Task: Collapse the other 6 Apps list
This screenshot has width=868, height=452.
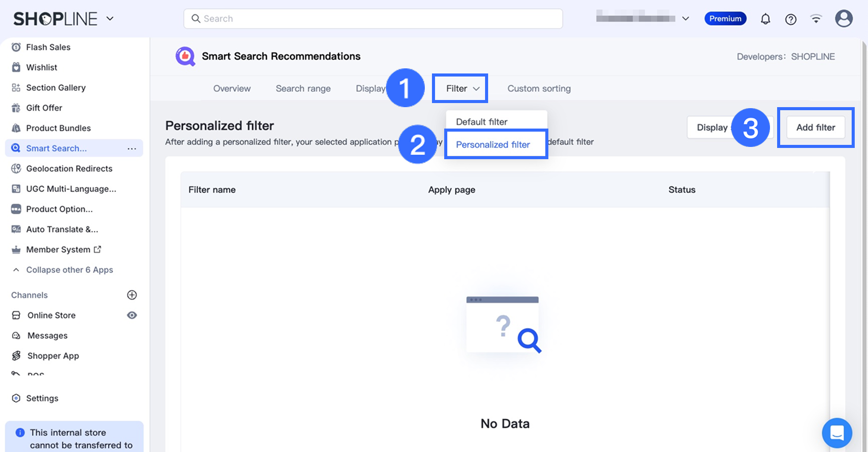Action: 69,270
